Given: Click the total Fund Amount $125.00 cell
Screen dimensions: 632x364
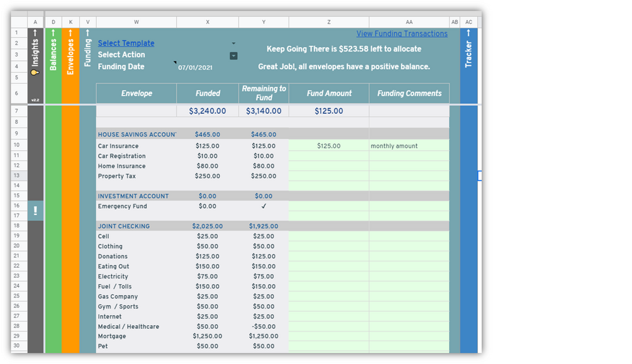Looking at the screenshot, I should (329, 111).
